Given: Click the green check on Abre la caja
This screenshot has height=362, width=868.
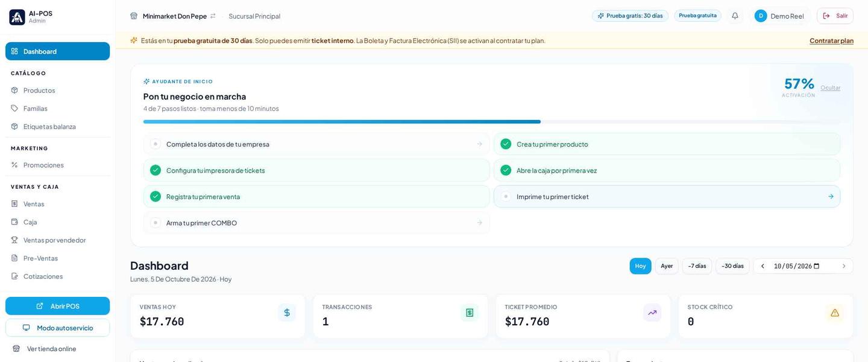Looking at the screenshot, I should coord(506,170).
